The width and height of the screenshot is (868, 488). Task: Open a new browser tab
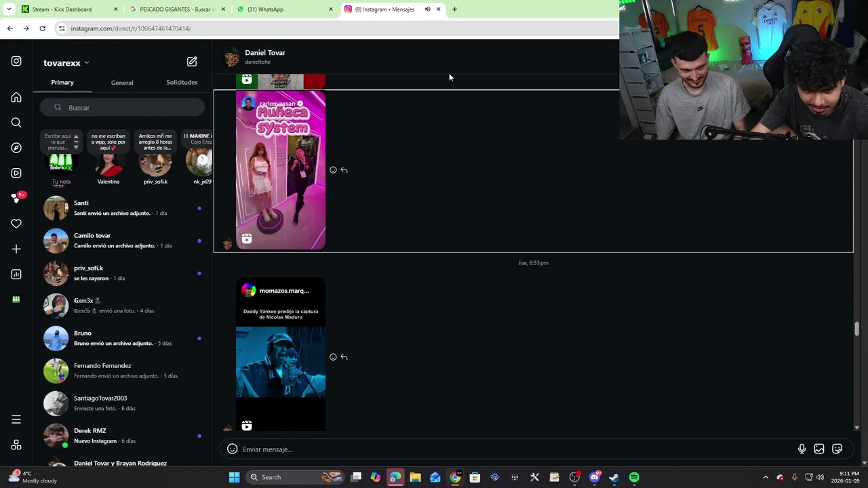pos(454,9)
